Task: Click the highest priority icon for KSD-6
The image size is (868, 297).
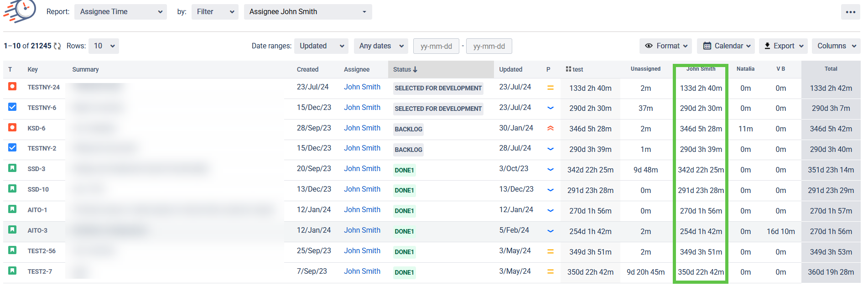Action: [550, 128]
